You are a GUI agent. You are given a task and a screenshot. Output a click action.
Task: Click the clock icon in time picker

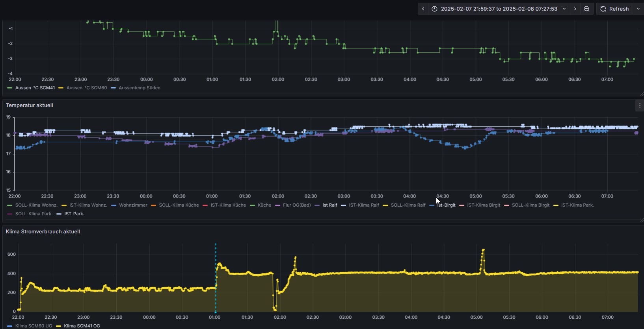434,9
